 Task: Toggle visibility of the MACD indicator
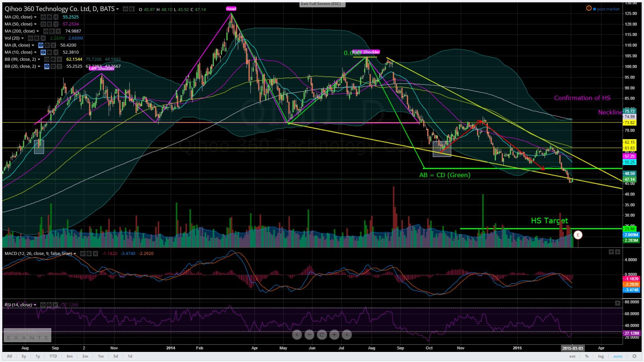(83, 254)
